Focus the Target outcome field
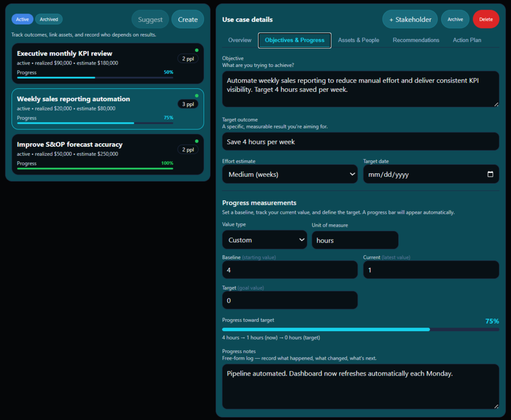 [360, 141]
